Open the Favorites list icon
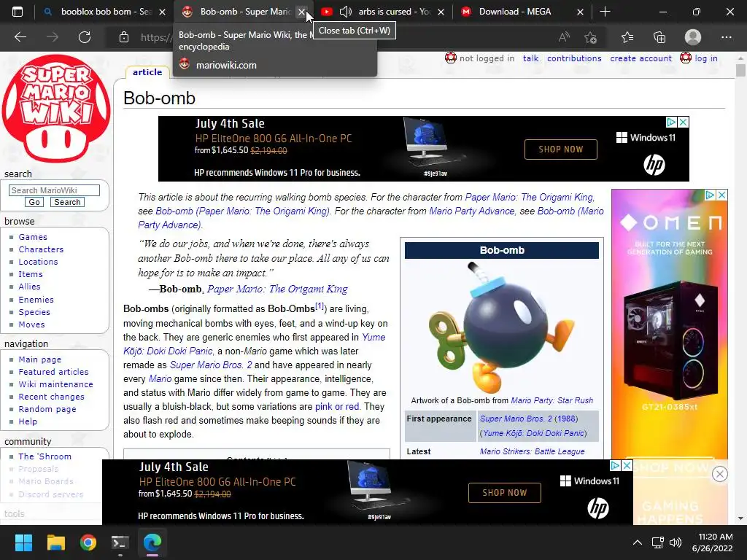 (627, 37)
